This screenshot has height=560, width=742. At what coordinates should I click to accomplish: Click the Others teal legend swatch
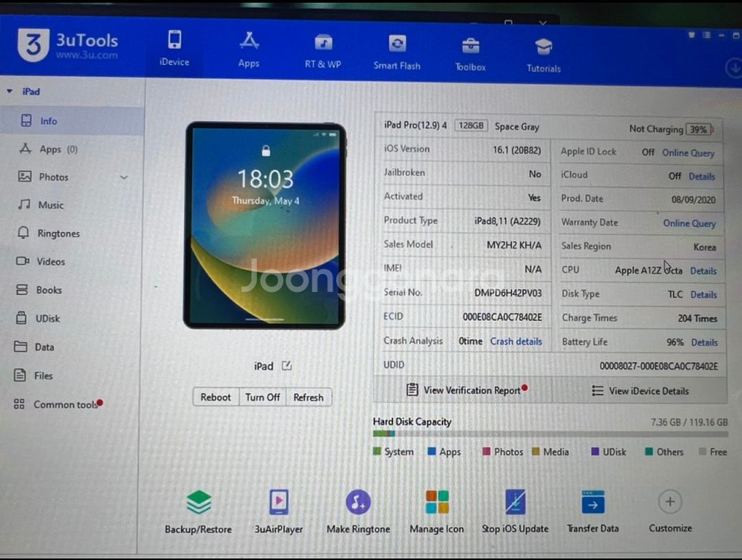click(x=649, y=451)
